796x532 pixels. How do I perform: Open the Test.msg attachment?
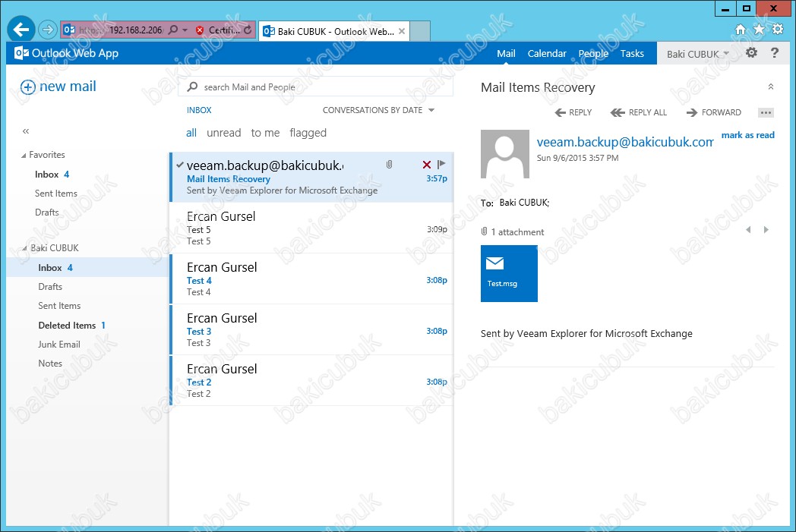click(x=509, y=274)
